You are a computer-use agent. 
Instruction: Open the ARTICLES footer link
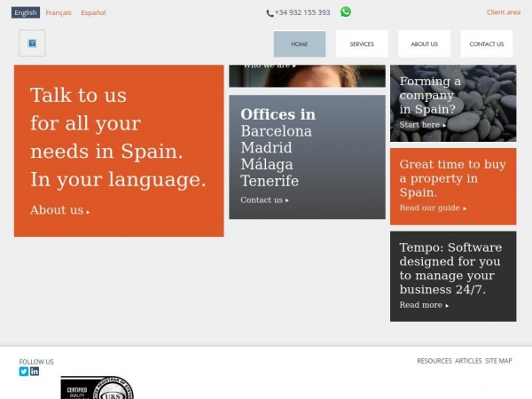tap(468, 361)
